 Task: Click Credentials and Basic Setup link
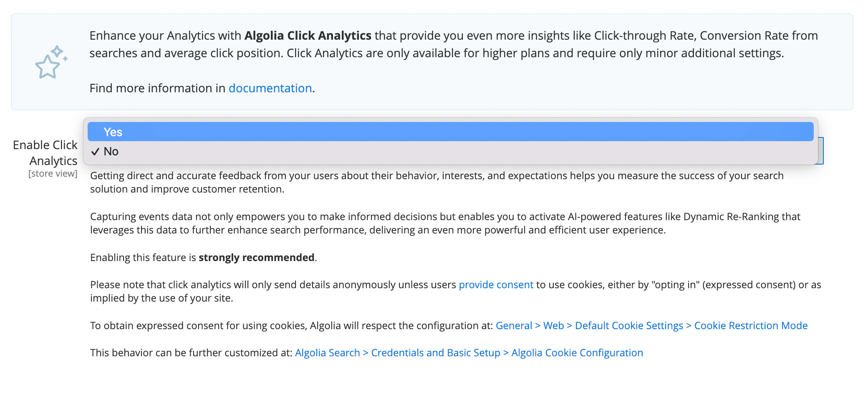(435, 352)
